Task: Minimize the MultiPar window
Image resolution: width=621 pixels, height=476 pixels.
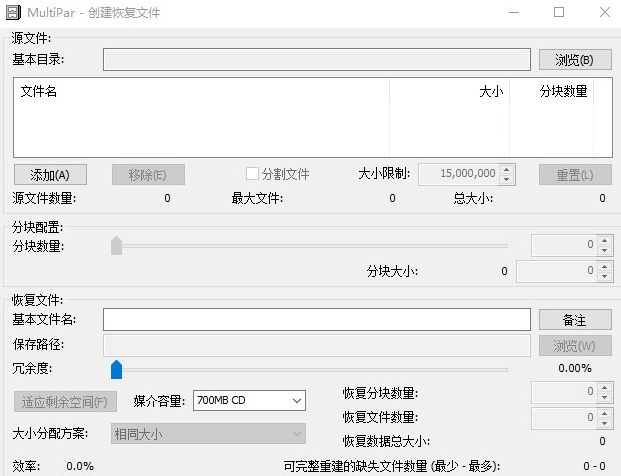Action: coord(514,13)
